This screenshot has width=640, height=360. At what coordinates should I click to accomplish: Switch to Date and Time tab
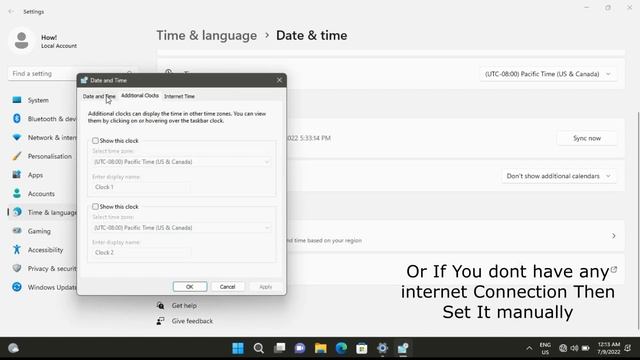99,96
